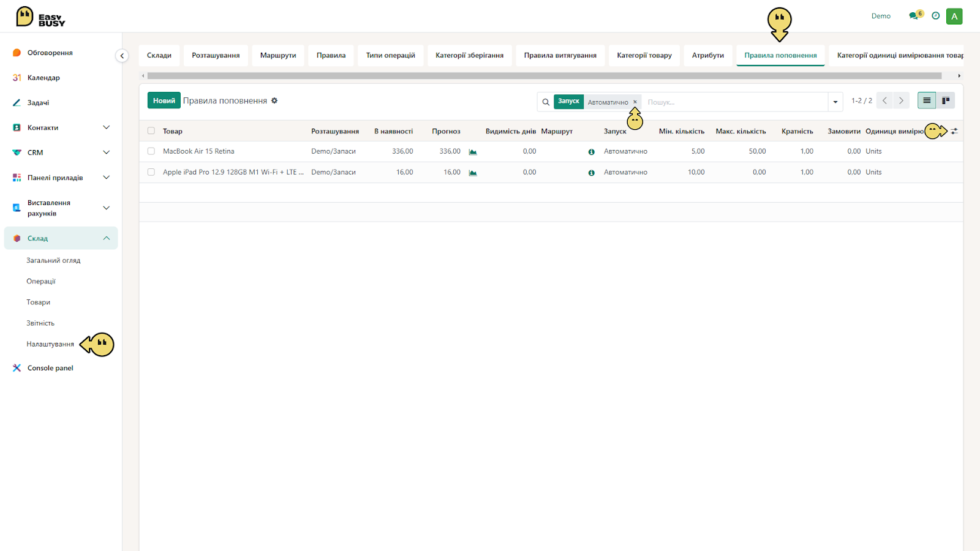
Task: Open the Склади tab
Action: [159, 55]
